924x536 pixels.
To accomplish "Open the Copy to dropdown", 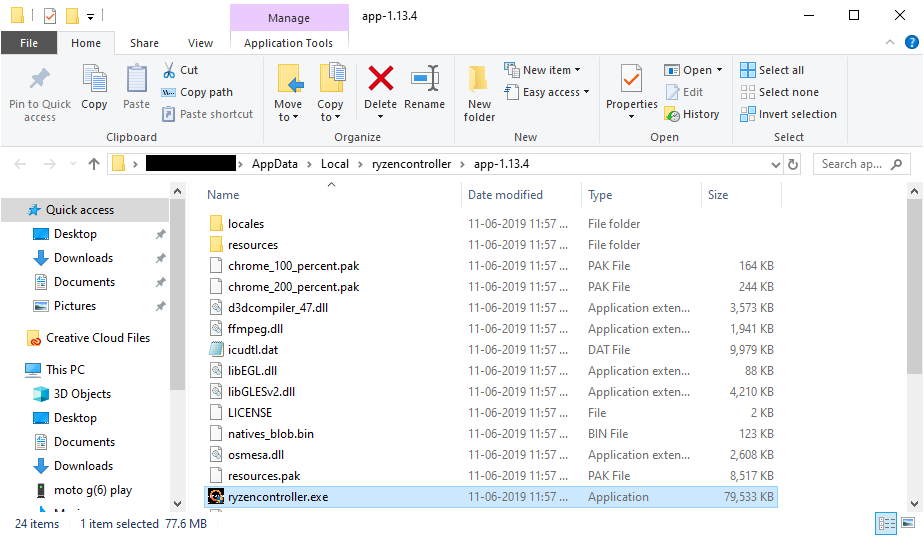I will [330, 110].
